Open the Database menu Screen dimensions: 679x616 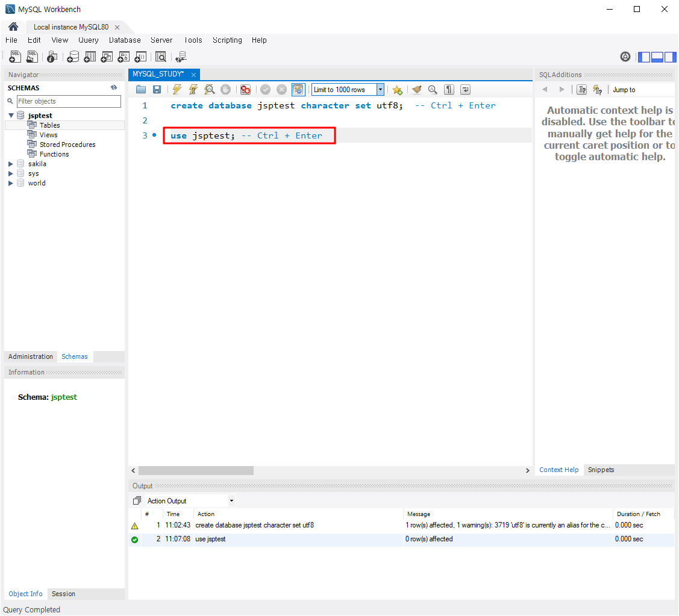coord(125,40)
